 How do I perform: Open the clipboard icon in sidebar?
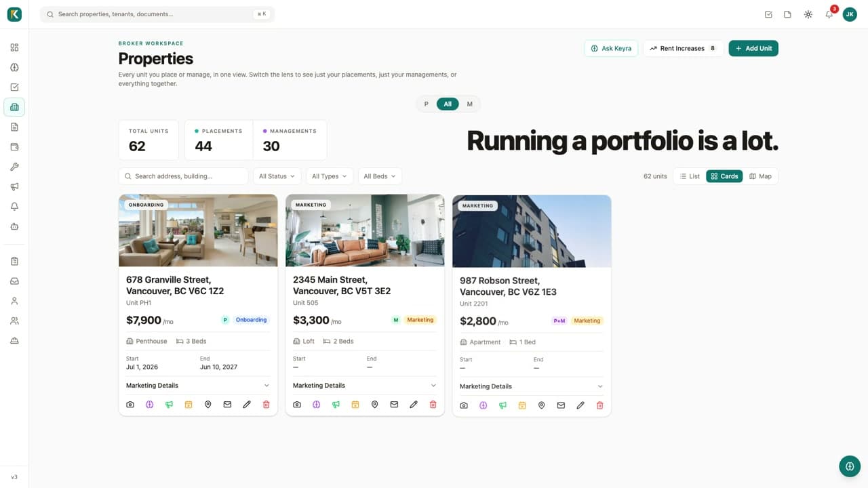click(x=14, y=261)
